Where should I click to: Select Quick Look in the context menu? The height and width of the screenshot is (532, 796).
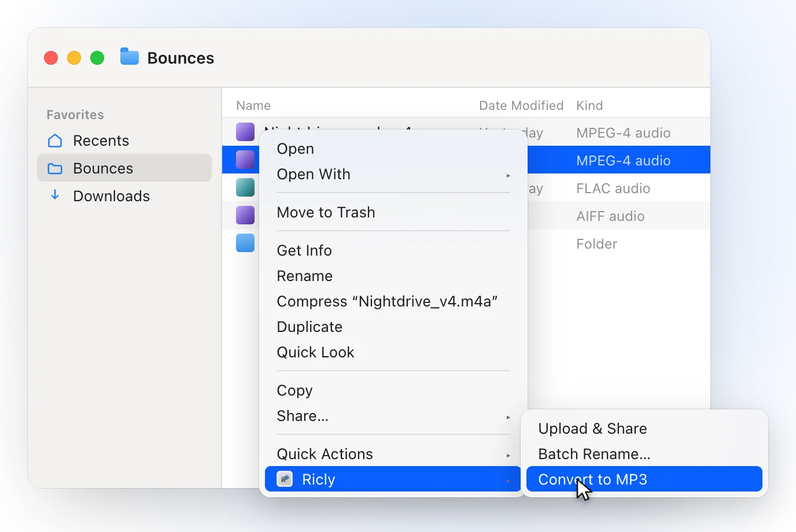pos(393,352)
